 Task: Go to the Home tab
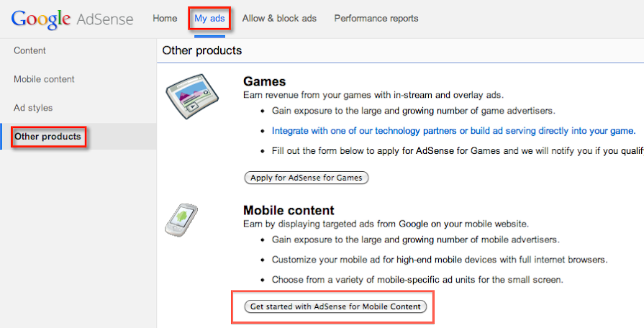pos(165,18)
